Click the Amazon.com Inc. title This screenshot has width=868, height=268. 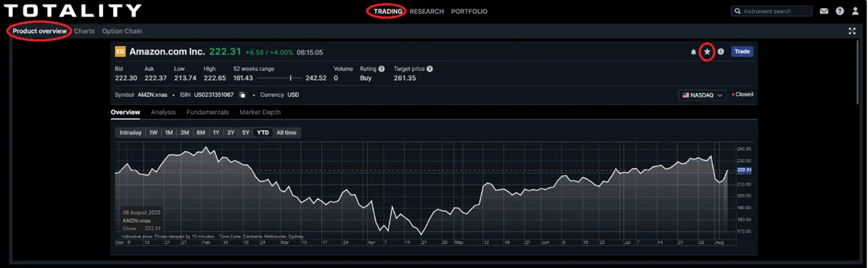[167, 52]
